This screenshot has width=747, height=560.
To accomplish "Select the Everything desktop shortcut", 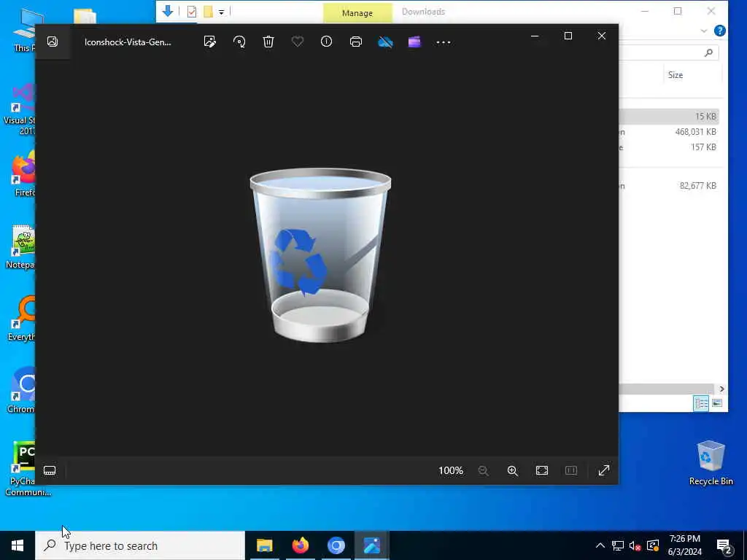I will click(x=21, y=318).
